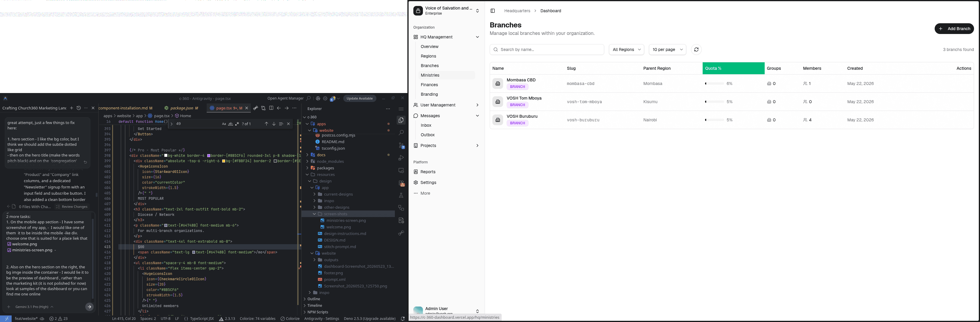The height and width of the screenshot is (322, 980).
Task: Sort by Quota % column header
Action: (x=733, y=69)
